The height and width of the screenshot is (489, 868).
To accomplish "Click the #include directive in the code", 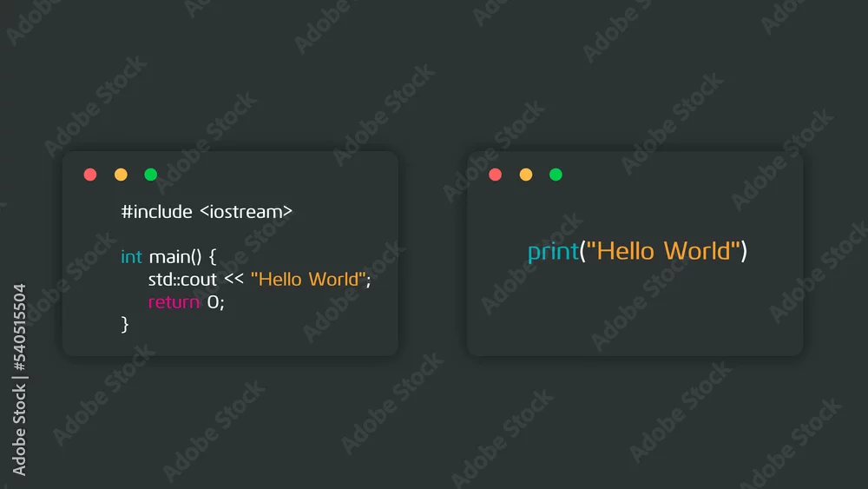I will [x=156, y=212].
